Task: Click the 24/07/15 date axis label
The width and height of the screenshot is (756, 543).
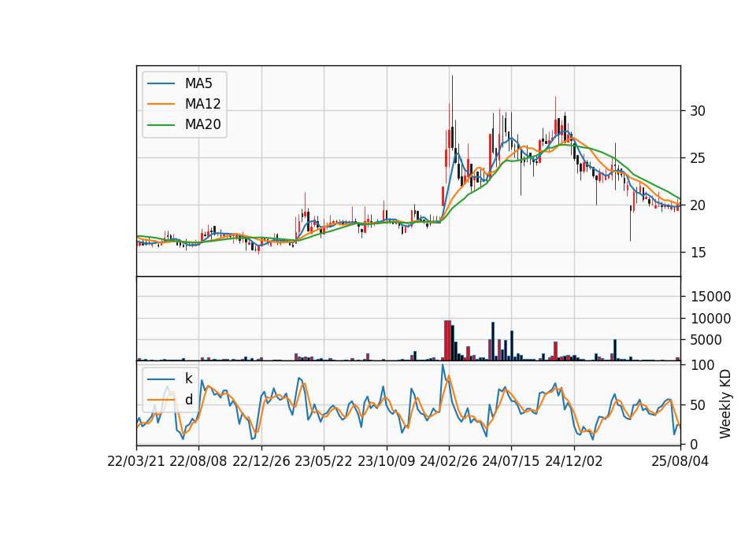Action: 511,461
